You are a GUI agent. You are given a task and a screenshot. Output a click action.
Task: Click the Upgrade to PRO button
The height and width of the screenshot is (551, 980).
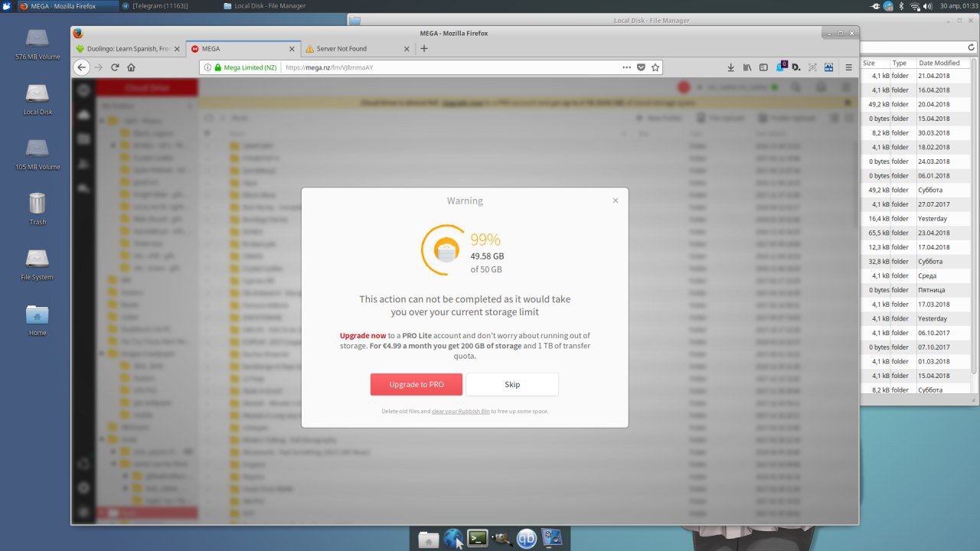click(x=416, y=384)
